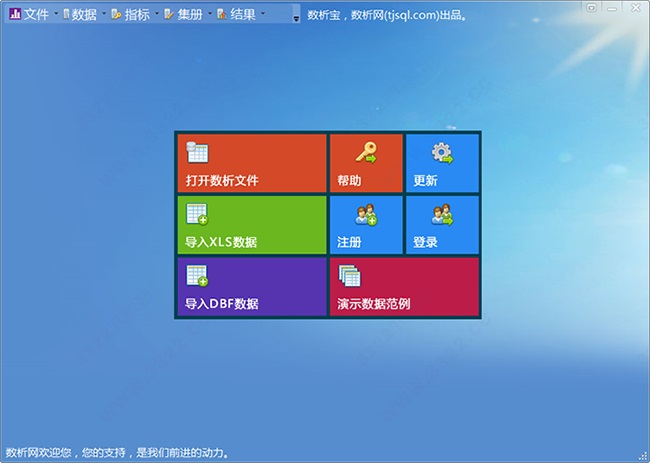
Task: Click the title text 数析宝，数析网(tjsql.com)出品
Action: (x=387, y=15)
